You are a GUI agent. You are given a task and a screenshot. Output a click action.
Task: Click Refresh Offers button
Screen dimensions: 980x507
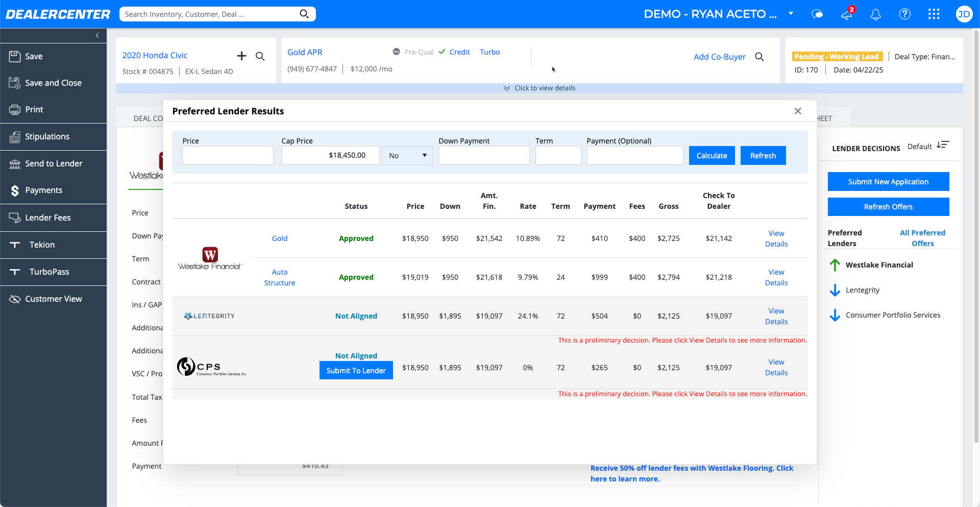point(888,206)
